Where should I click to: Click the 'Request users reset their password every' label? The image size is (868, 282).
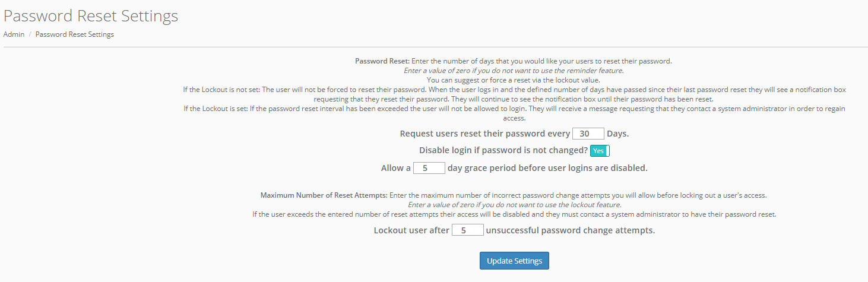484,134
